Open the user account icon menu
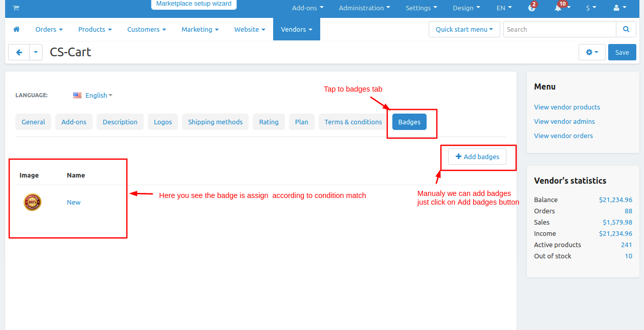Image resolution: width=644 pixels, height=330 pixels. 619,8
